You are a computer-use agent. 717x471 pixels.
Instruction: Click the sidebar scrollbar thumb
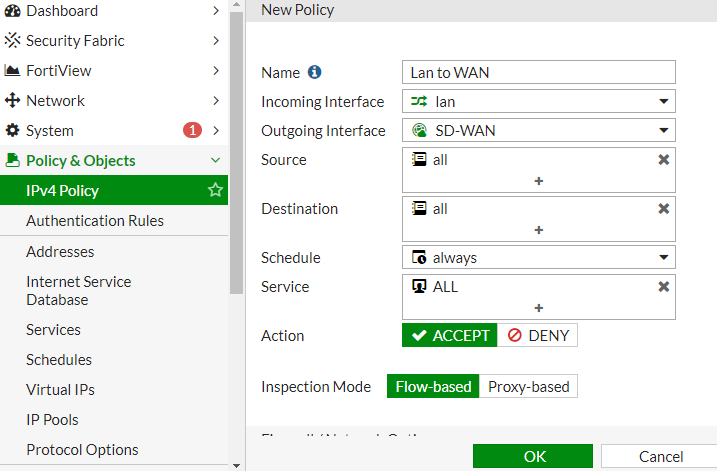[236, 153]
